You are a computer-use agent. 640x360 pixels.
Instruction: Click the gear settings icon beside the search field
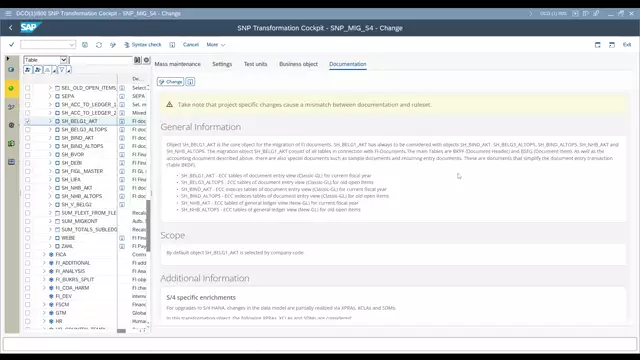pyautogui.click(x=147, y=60)
